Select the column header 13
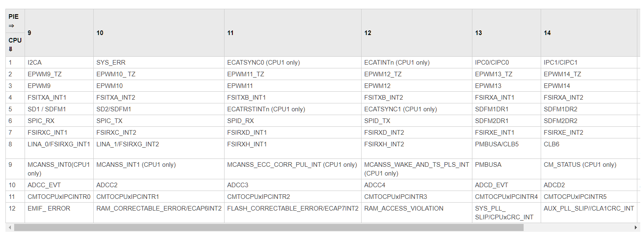The height and width of the screenshot is (236, 644). point(507,33)
